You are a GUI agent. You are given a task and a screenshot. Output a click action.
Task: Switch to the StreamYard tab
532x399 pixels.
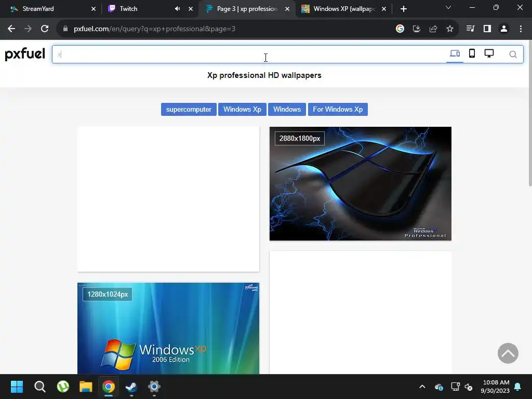(50, 9)
